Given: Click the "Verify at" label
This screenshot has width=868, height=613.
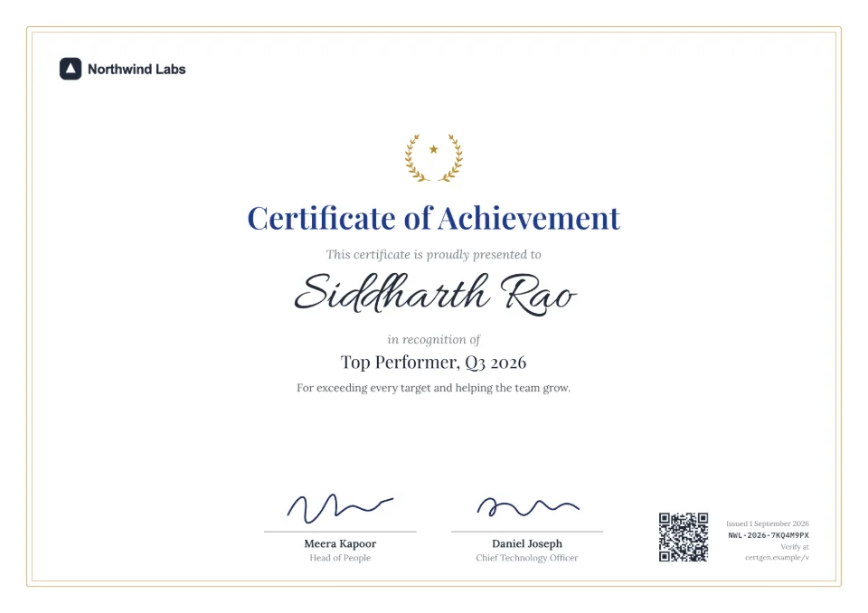Looking at the screenshot, I should pyautogui.click(x=795, y=547).
